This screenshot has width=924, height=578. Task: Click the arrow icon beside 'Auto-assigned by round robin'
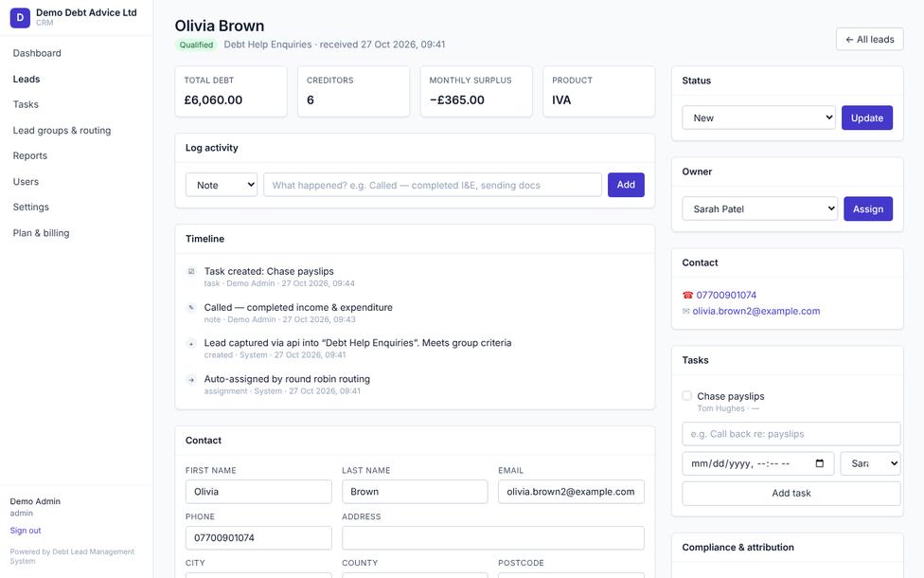(x=191, y=379)
